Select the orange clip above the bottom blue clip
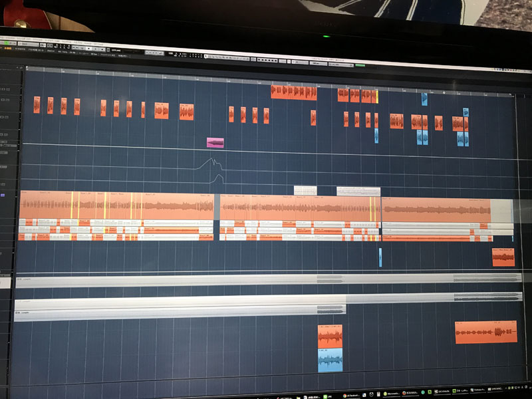 330,336
